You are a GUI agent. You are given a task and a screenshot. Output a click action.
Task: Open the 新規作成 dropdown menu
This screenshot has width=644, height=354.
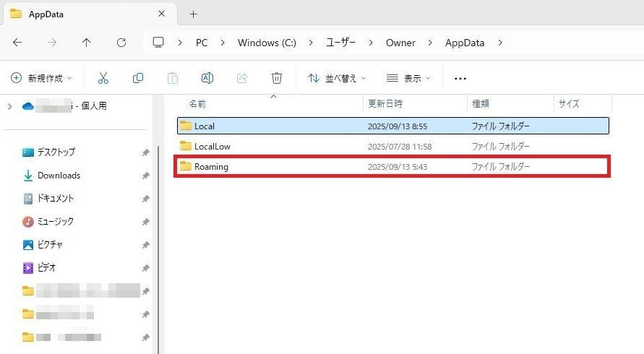[x=43, y=78]
